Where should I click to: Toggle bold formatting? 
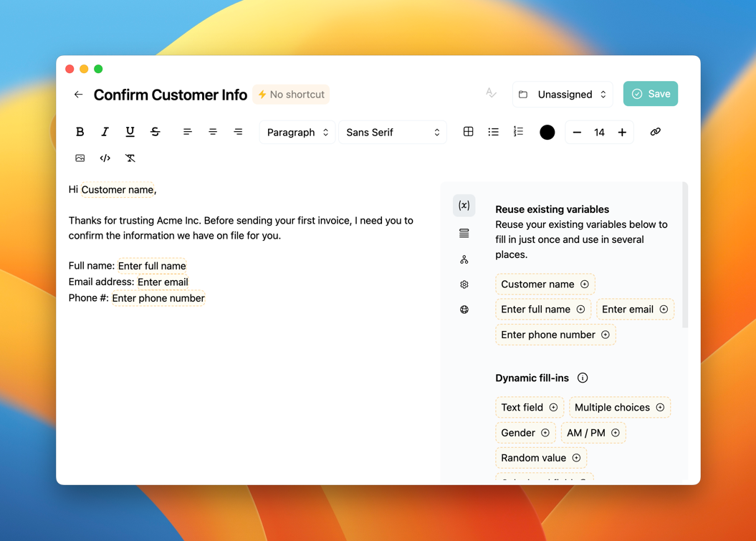80,132
